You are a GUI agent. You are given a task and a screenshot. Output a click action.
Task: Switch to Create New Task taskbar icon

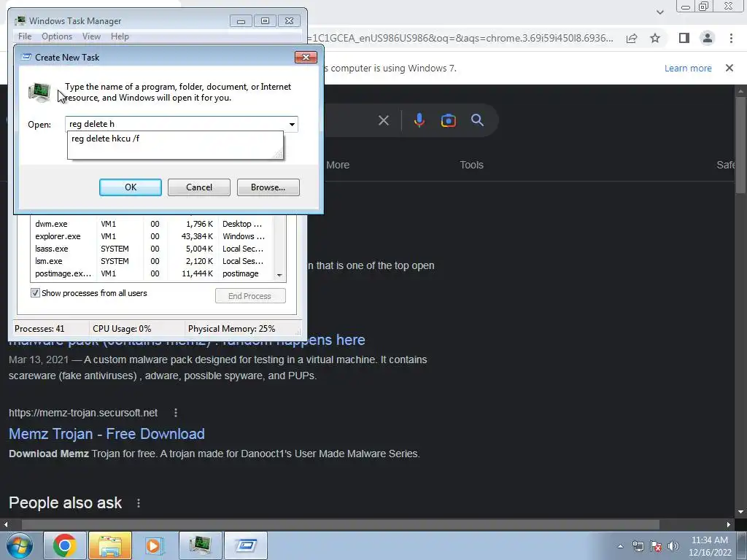pos(246,545)
